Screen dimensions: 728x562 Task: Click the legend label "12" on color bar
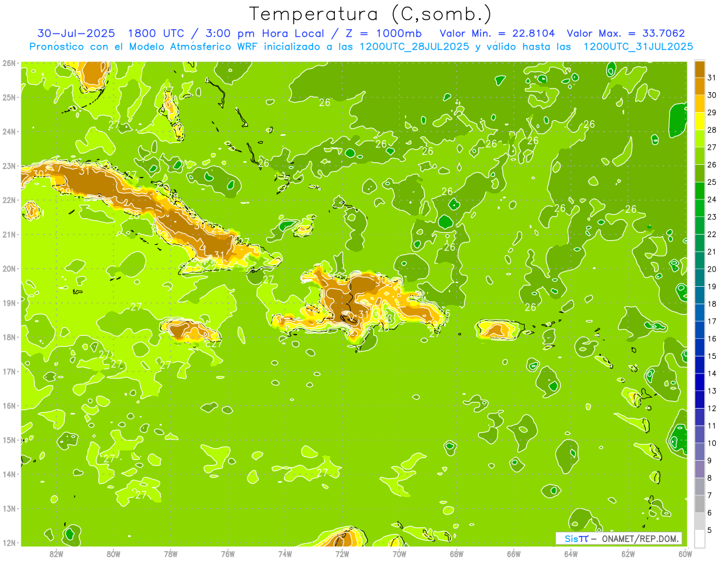pyautogui.click(x=712, y=408)
